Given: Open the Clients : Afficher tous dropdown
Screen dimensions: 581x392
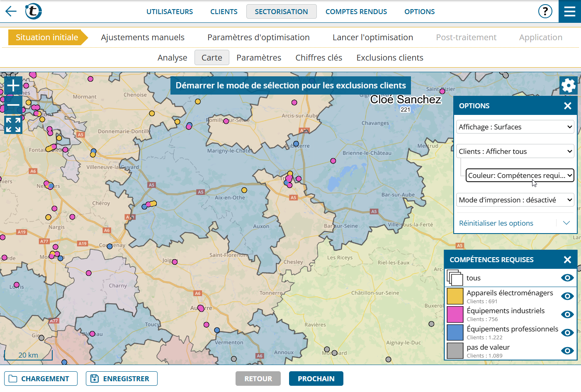Looking at the screenshot, I should coord(515,151).
